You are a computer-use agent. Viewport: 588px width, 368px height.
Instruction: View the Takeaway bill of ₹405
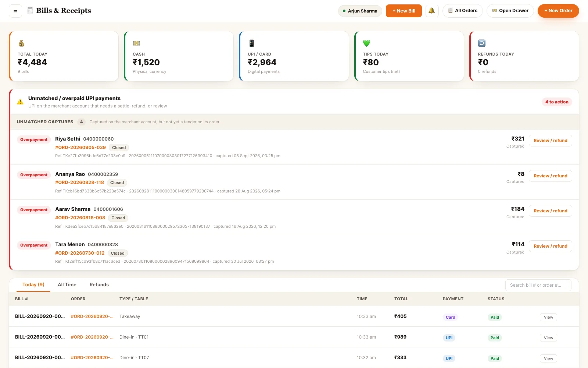pos(548,317)
